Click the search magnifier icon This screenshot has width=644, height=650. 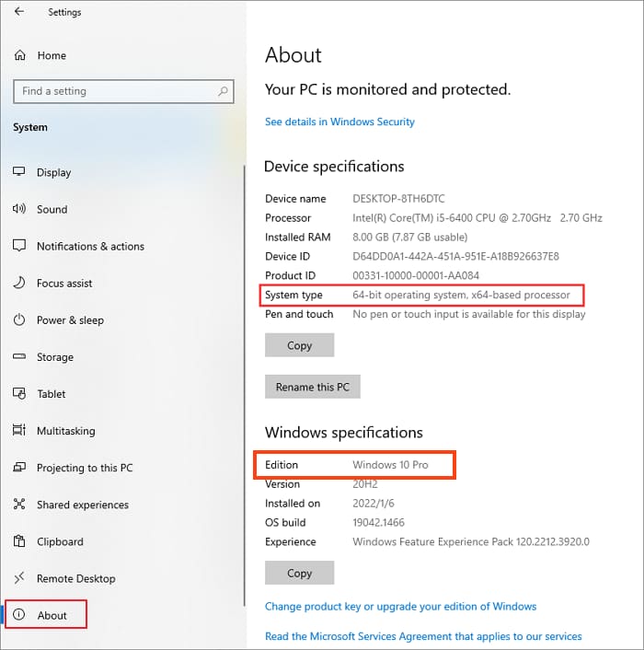click(x=223, y=92)
